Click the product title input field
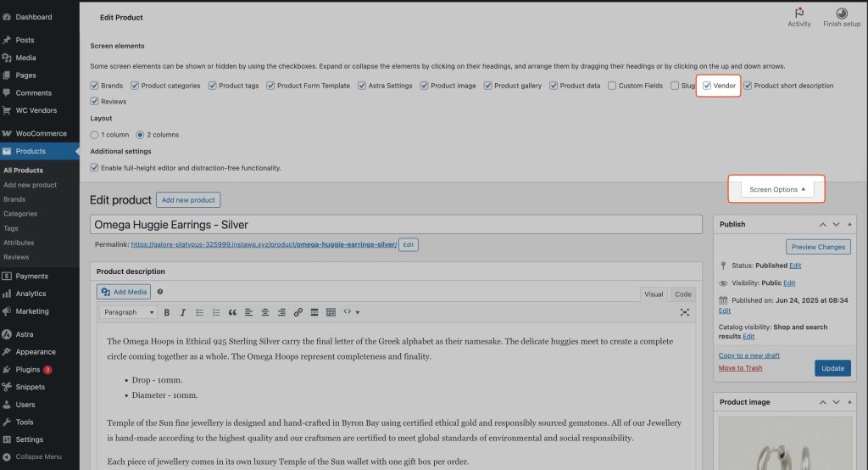 [397, 225]
